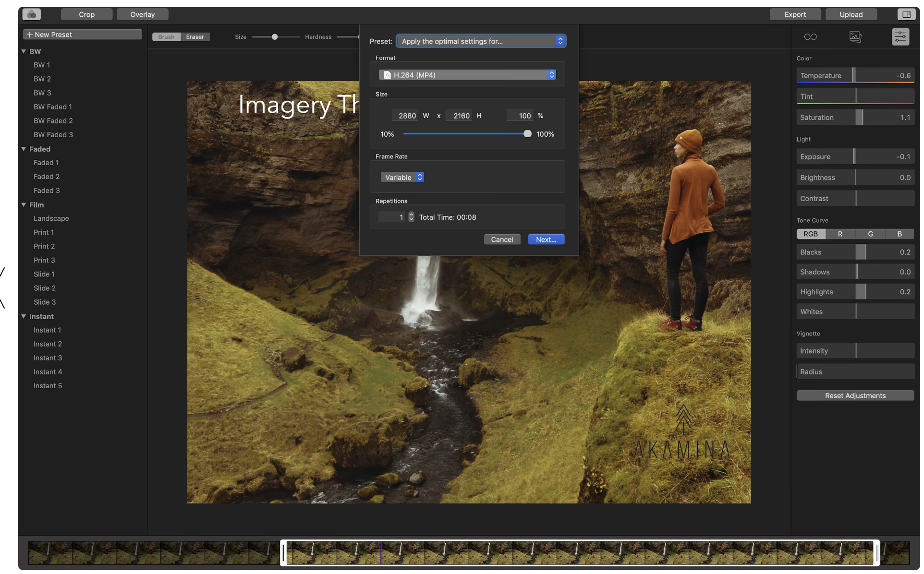Toggle the right sidebar panel icon

pos(906,14)
